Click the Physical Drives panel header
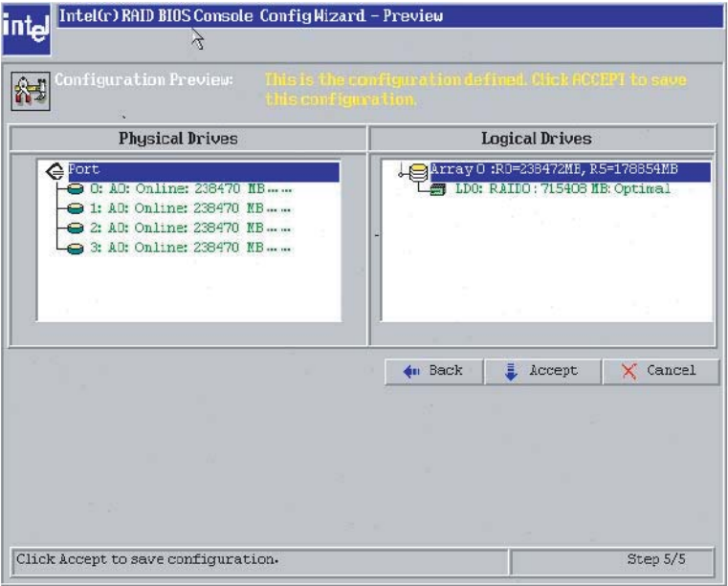This screenshot has width=728, height=586. 188,139
